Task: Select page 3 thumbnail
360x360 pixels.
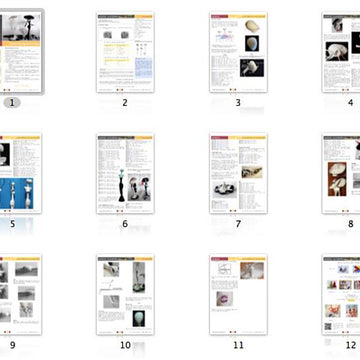Action: pyautogui.click(x=238, y=52)
